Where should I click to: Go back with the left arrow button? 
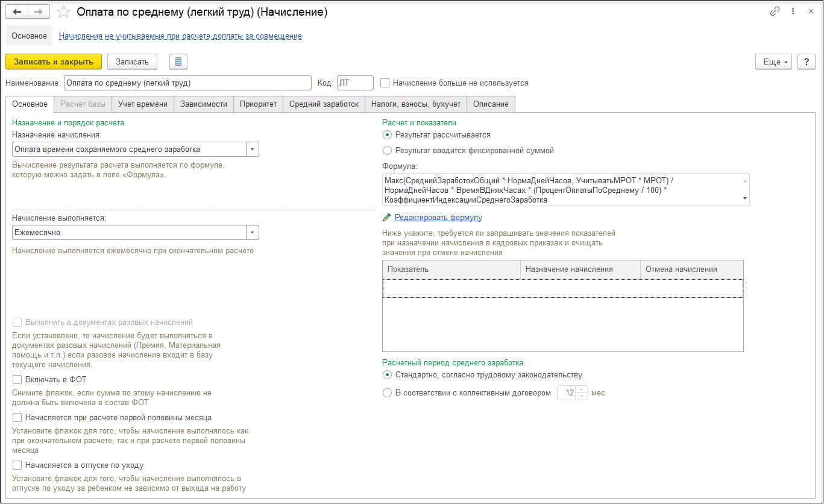pos(17,11)
